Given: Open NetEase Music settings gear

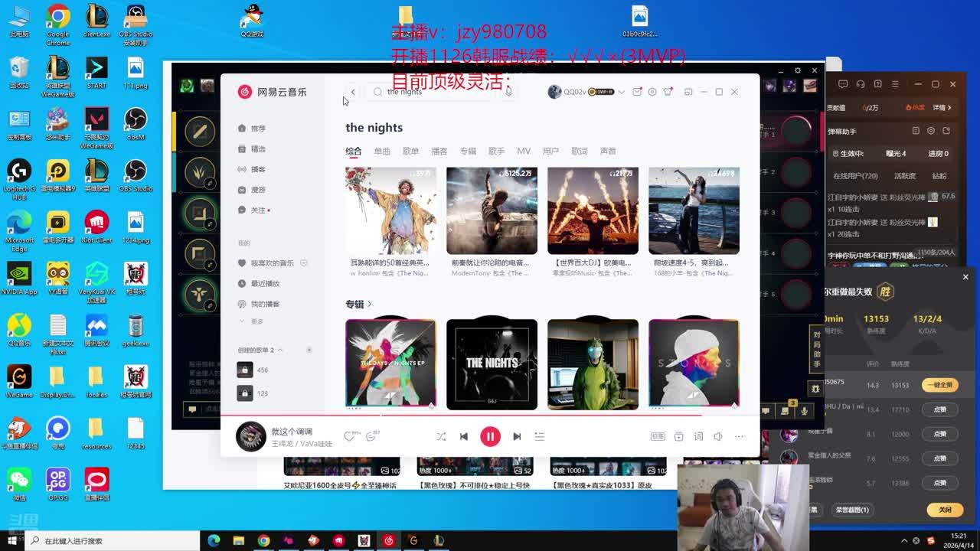Looking at the screenshot, I should [652, 92].
